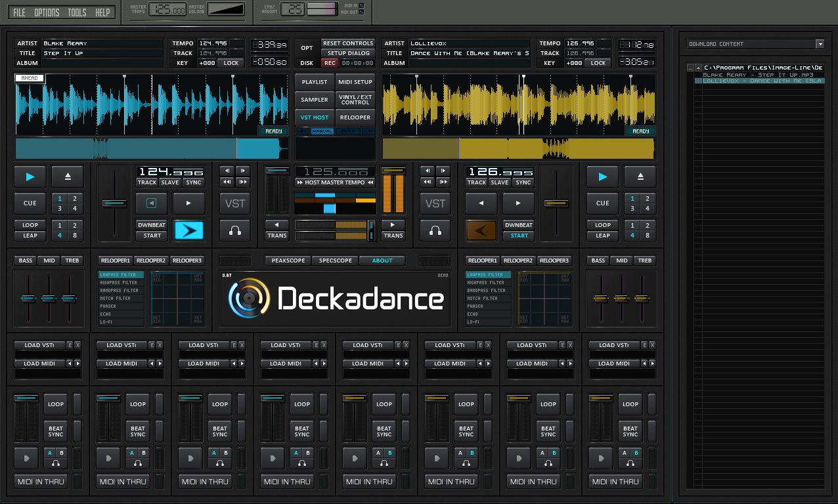Enable SYNC on the right deck

pyautogui.click(x=523, y=182)
